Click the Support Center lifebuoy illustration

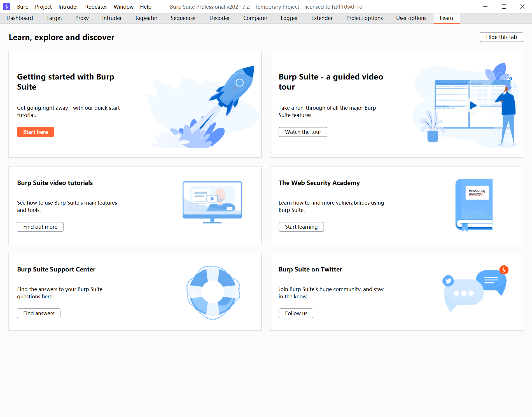[213, 292]
